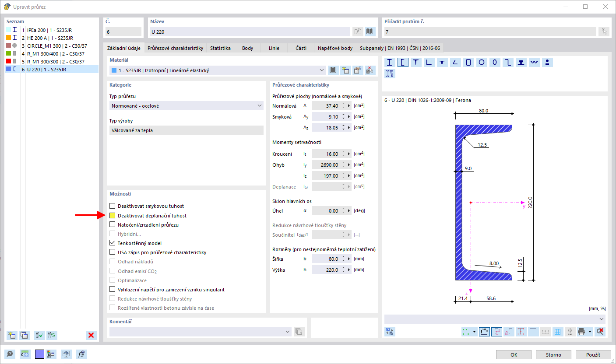
Task: Open section library next to Název field
Action: point(370,31)
